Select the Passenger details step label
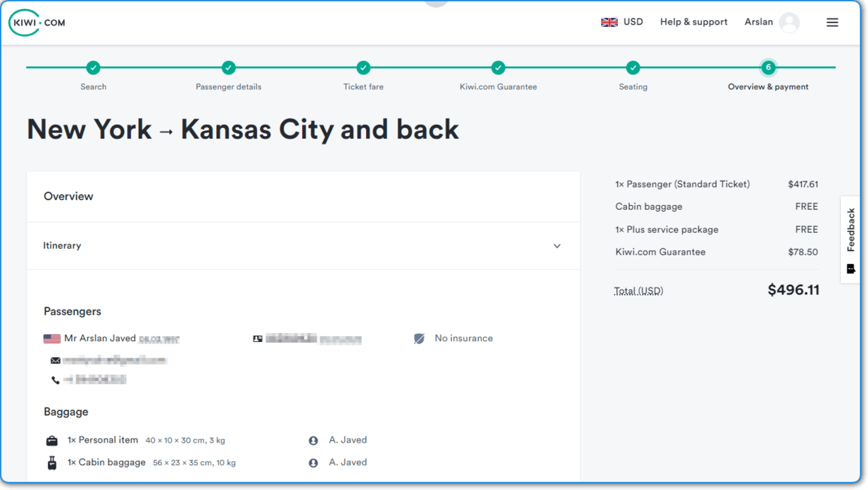 click(228, 87)
